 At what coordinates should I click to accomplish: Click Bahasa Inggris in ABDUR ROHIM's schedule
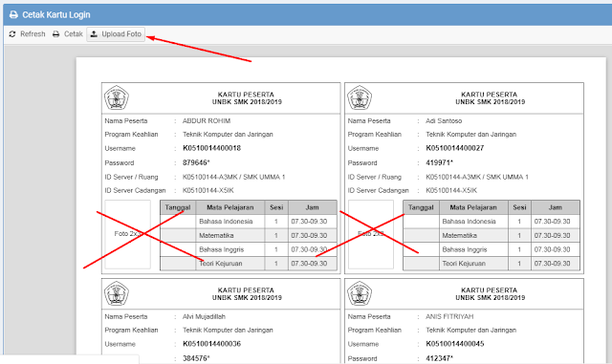[x=221, y=249]
